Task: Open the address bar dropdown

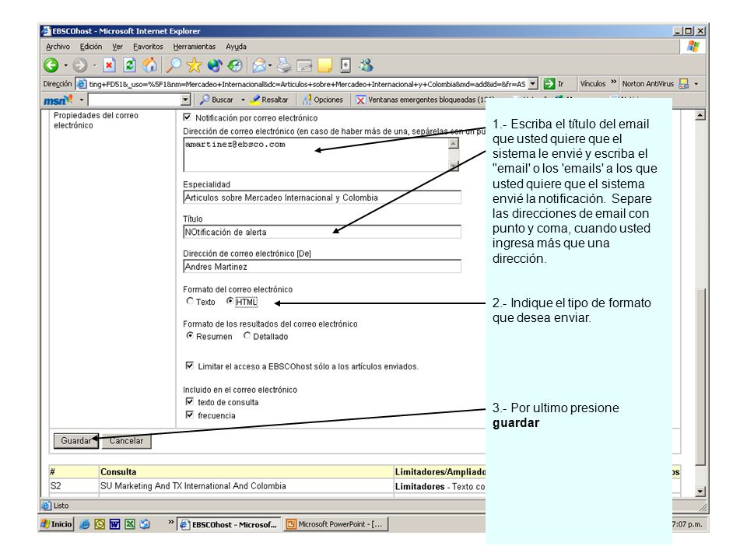Action: [533, 84]
